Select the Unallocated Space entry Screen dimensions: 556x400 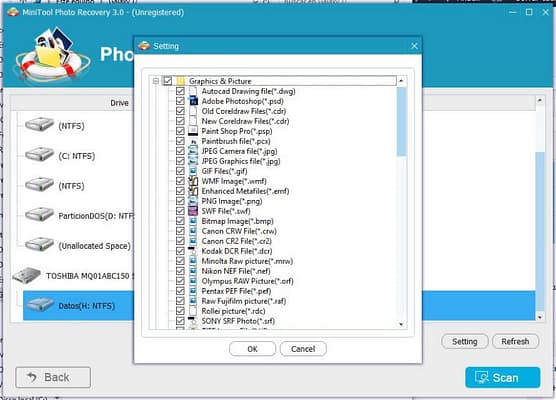[94, 246]
